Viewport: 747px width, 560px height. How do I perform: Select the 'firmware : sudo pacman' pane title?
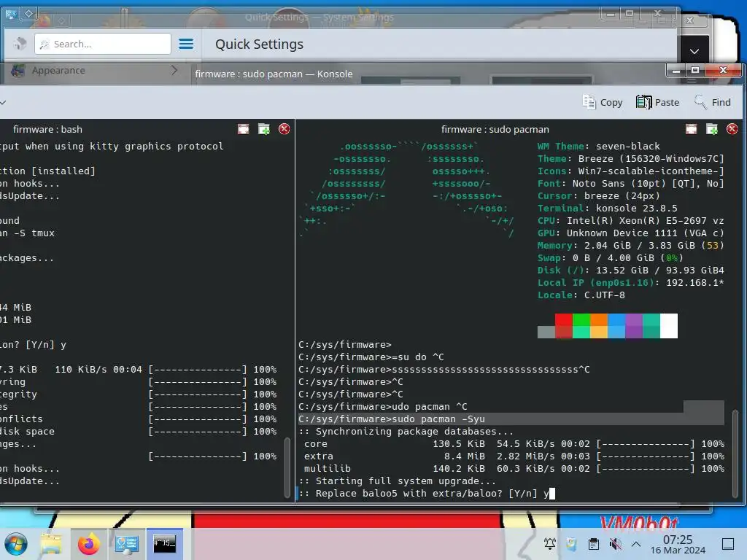[x=495, y=130]
